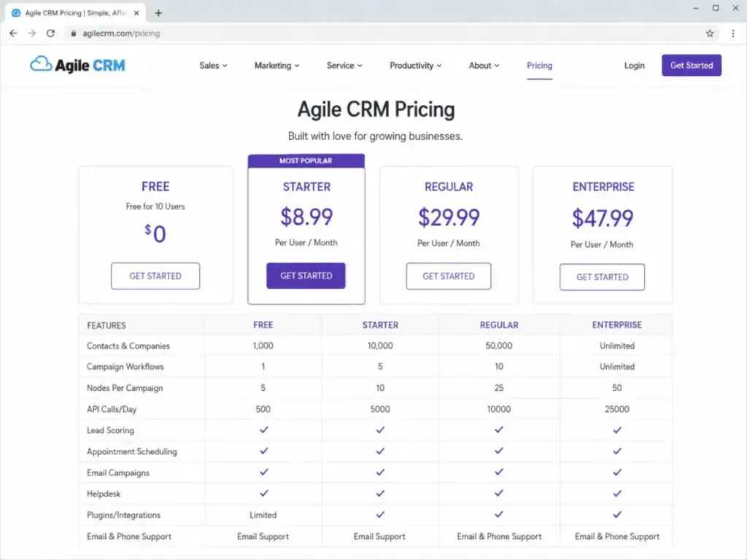The image size is (747, 560).
Task: Click the MOST POPULAR banner
Action: point(306,161)
